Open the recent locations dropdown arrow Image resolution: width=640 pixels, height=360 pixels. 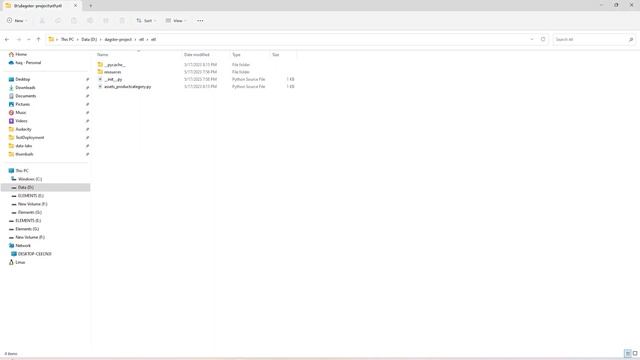point(29,40)
